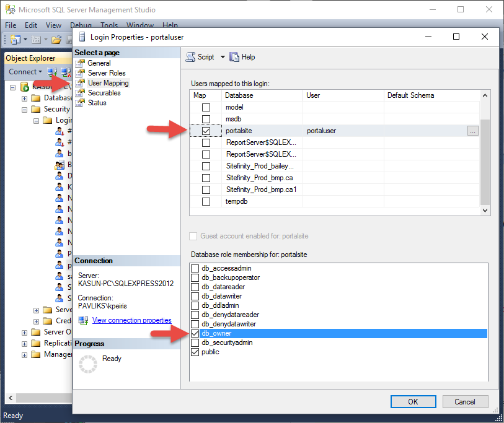Click scroll down arrow in database list

click(485, 211)
